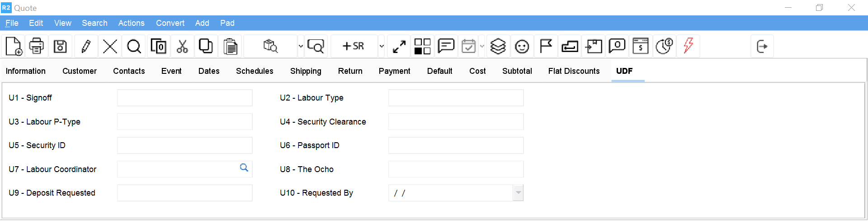Screen dimensions: 868x221
Task: Click the clipboard paste icon
Action: coord(230,46)
